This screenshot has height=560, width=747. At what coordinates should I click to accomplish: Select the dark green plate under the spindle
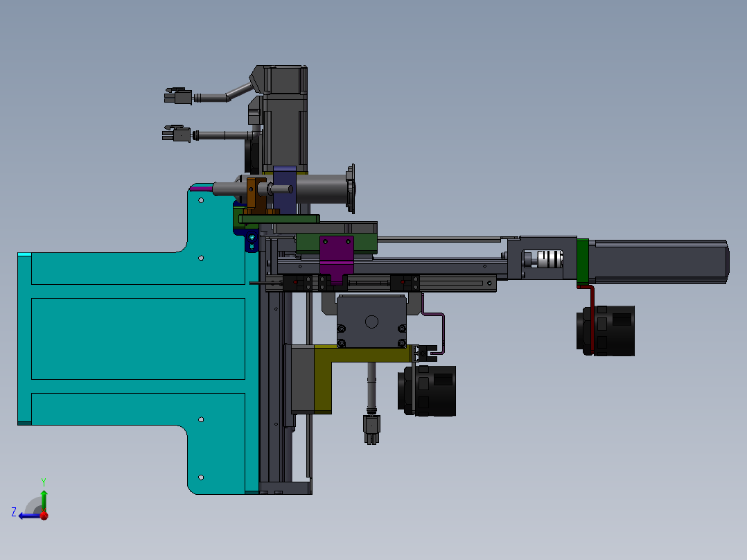tap(279, 219)
